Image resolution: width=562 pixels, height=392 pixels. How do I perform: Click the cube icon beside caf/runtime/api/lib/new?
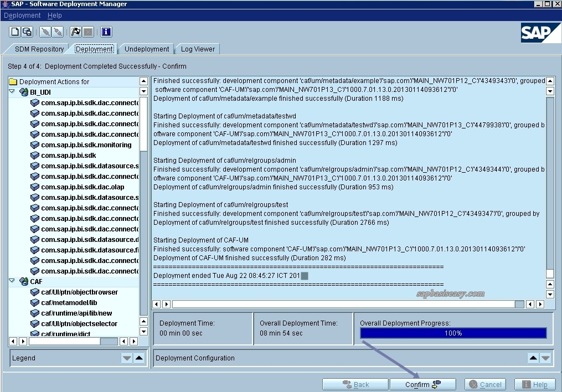pyautogui.click(x=35, y=313)
